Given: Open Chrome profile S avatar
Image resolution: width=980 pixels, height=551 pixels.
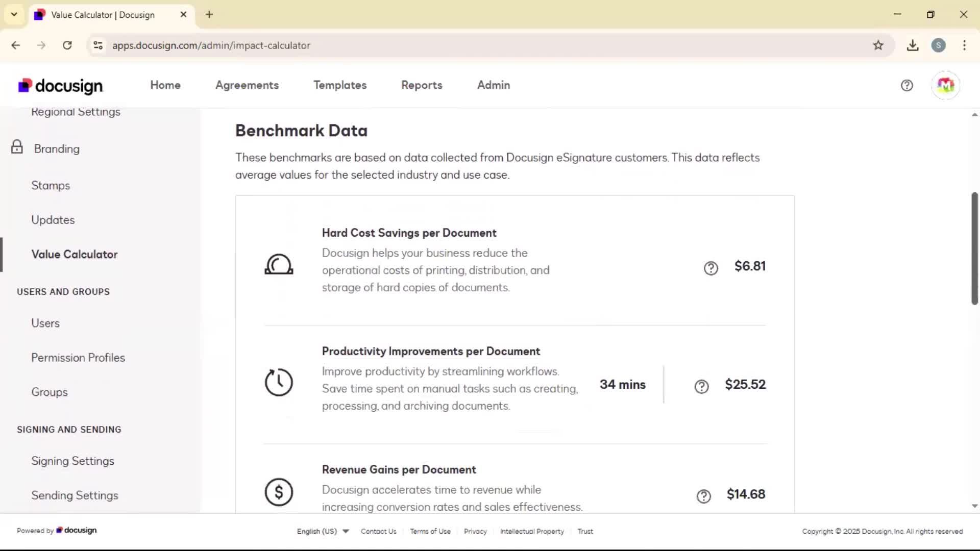Looking at the screenshot, I should click(938, 45).
